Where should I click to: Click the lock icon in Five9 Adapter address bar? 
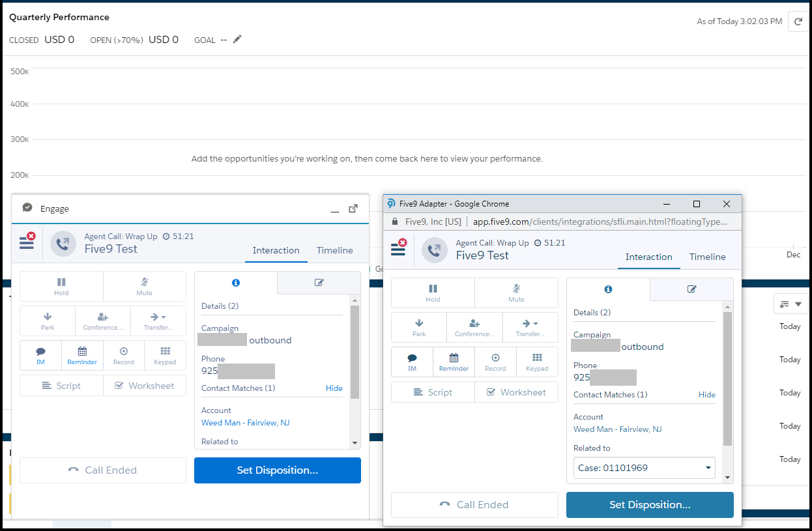coord(394,222)
